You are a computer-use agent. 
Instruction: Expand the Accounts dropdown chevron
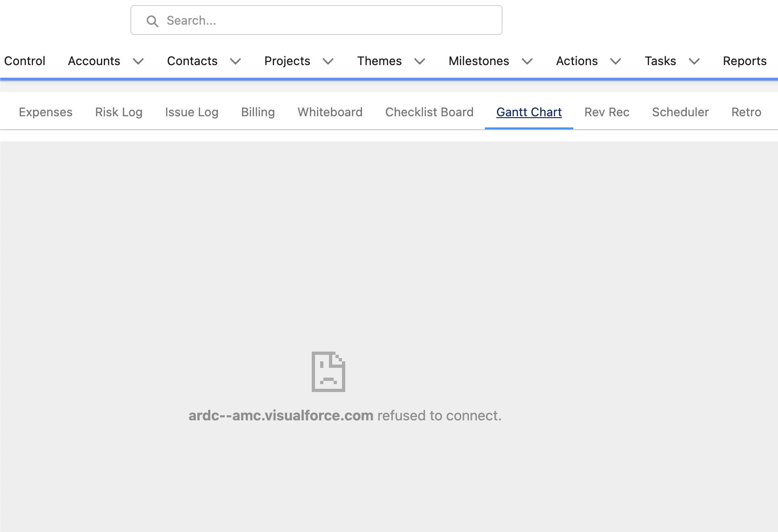[x=138, y=61]
